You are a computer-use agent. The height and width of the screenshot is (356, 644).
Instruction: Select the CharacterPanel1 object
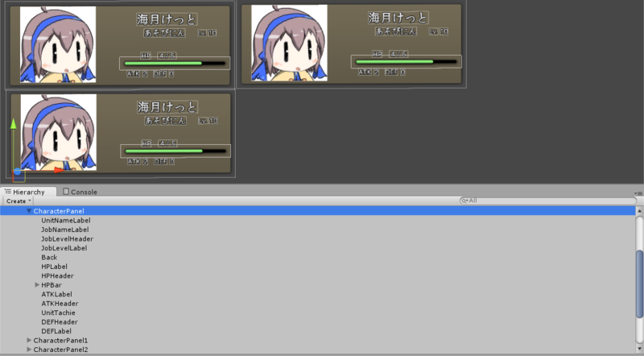click(x=61, y=341)
